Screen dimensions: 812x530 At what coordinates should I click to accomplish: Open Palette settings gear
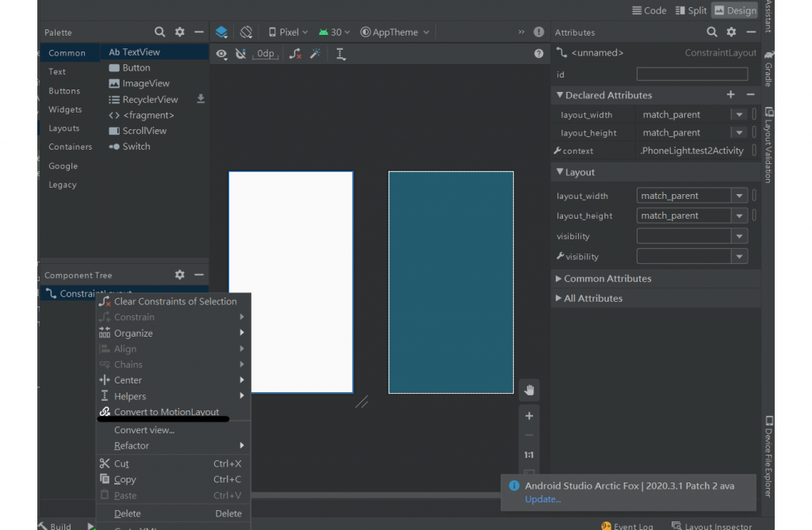click(180, 32)
